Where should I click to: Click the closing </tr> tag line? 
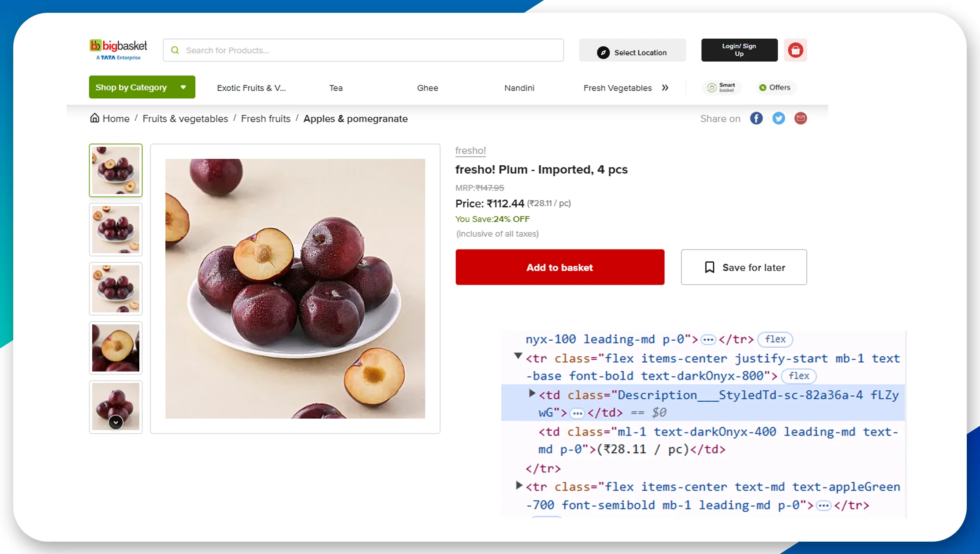pos(543,468)
